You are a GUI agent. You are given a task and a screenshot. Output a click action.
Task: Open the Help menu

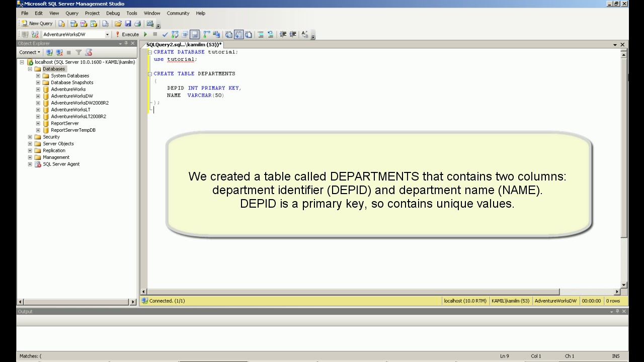pos(201,13)
